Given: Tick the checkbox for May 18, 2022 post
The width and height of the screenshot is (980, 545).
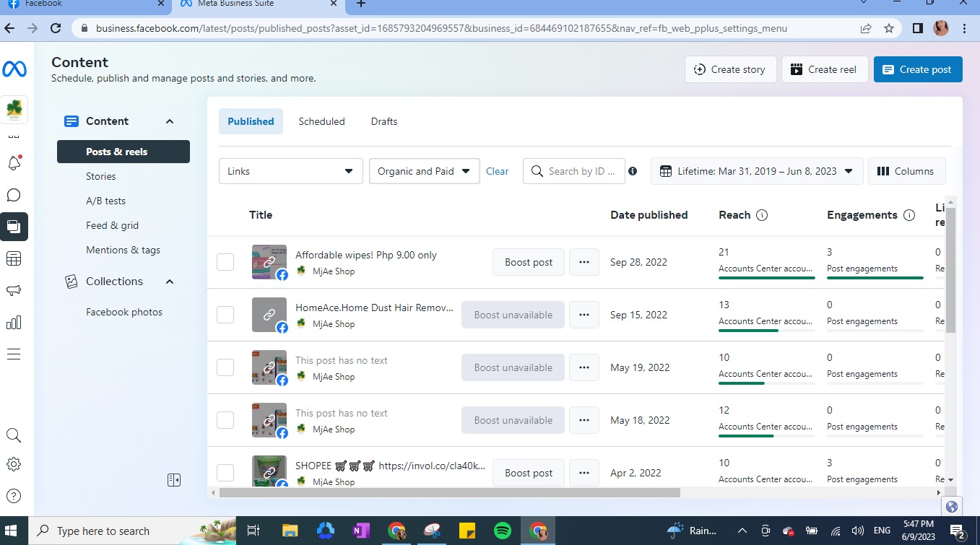Looking at the screenshot, I should pos(225,420).
